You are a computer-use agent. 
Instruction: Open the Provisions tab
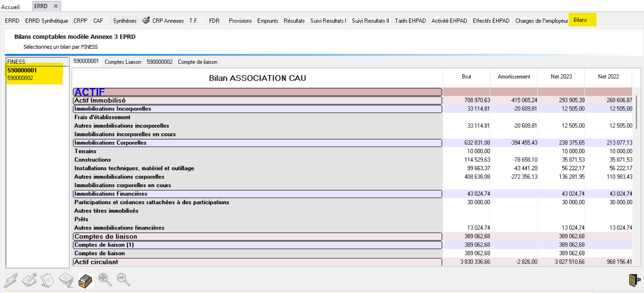(240, 21)
